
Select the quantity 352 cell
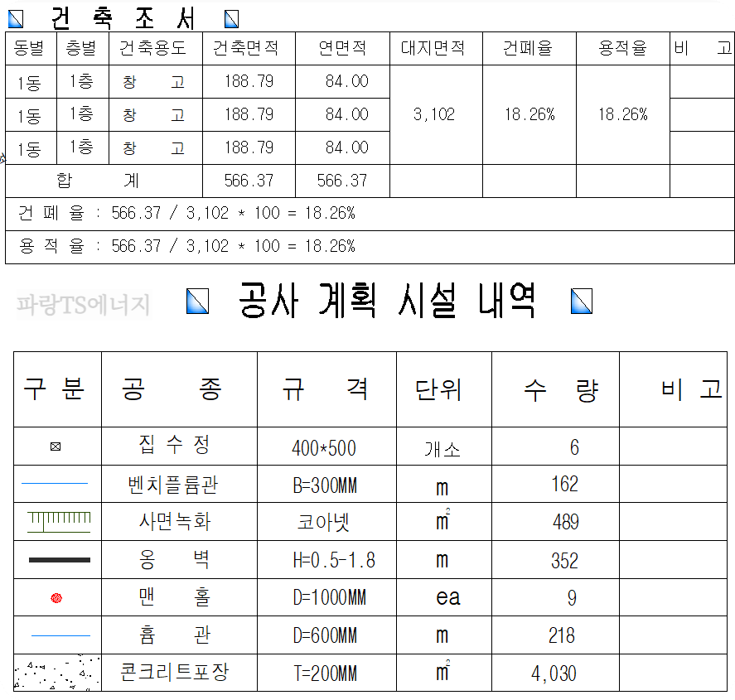coord(565,561)
